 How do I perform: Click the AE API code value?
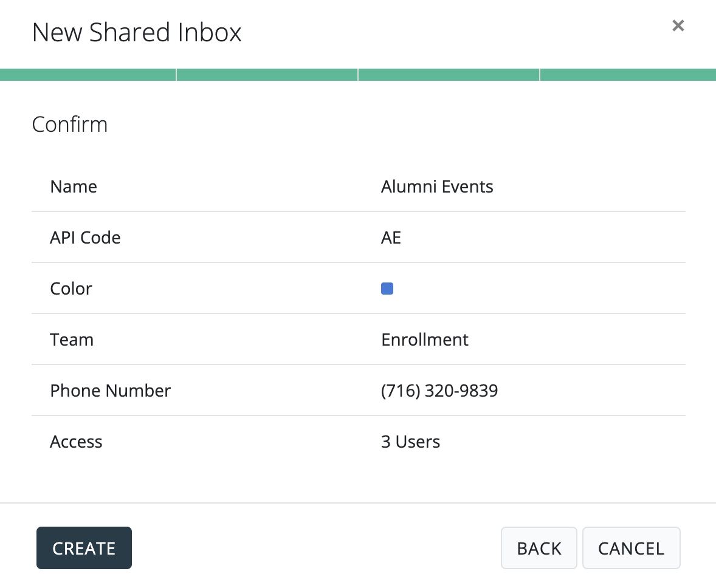tap(391, 238)
